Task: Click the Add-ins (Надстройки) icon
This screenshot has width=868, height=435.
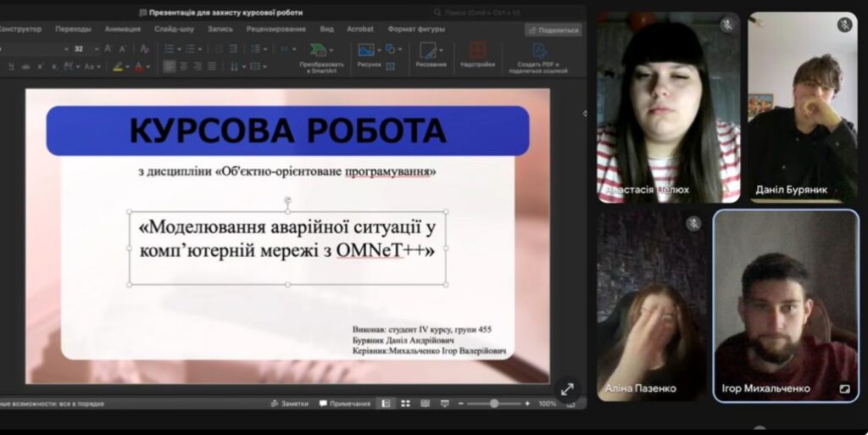Action: pyautogui.click(x=477, y=53)
